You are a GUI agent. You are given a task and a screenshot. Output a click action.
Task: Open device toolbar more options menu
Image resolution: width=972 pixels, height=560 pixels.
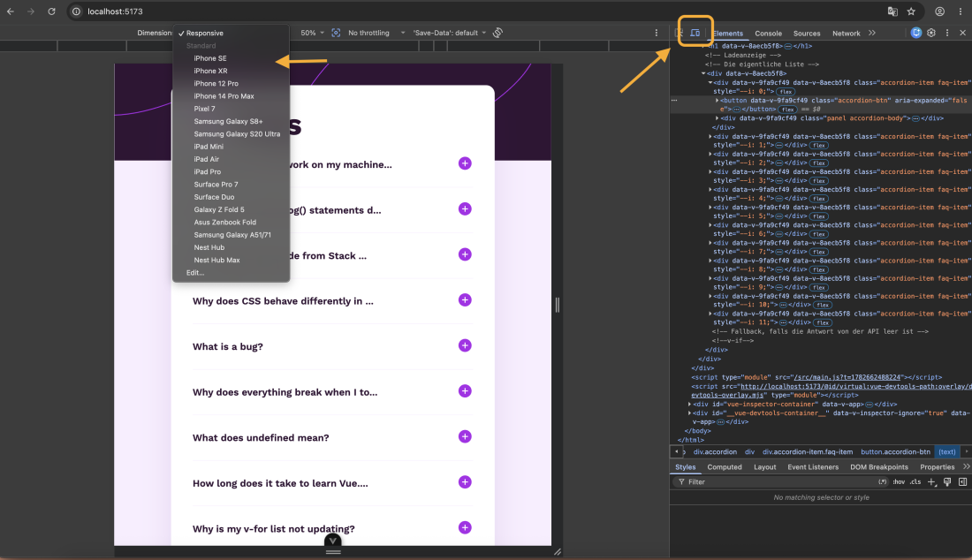[x=657, y=33]
